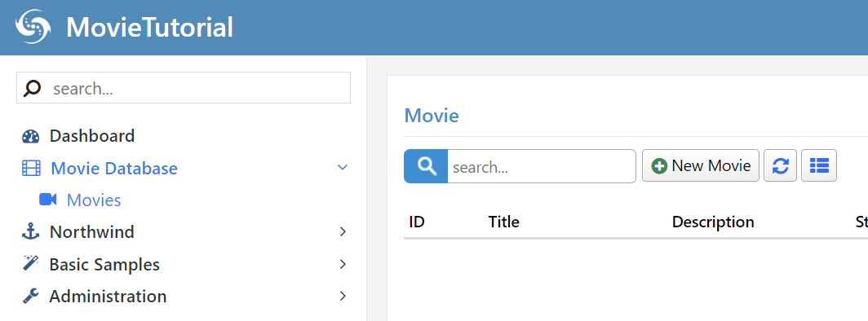Sort by the ID column header
This screenshot has width=868, height=321.
(416, 222)
